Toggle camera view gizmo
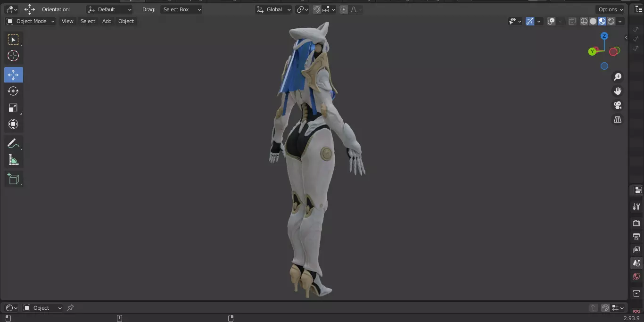644x322 pixels. 618,105
